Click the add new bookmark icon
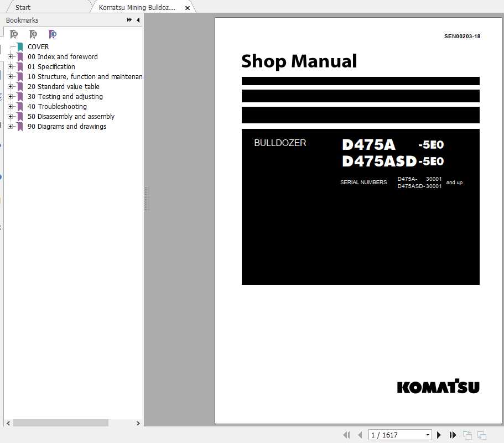 click(x=33, y=34)
